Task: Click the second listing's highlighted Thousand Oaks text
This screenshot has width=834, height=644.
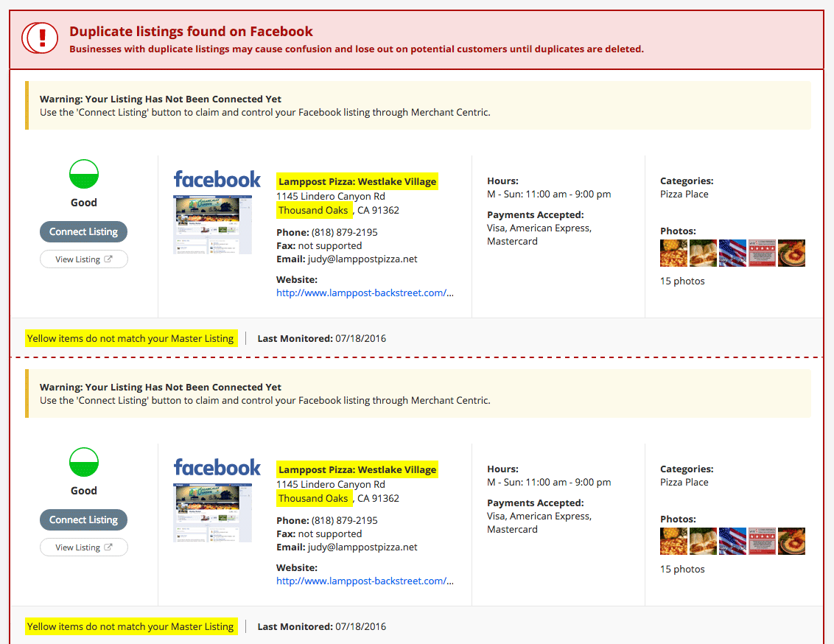Action: tap(314, 498)
